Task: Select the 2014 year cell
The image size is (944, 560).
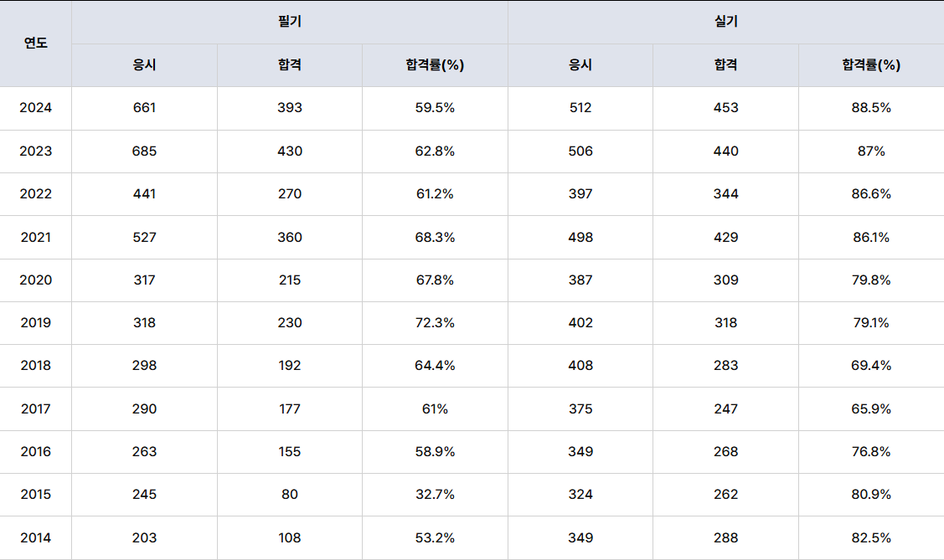Action: click(x=35, y=537)
